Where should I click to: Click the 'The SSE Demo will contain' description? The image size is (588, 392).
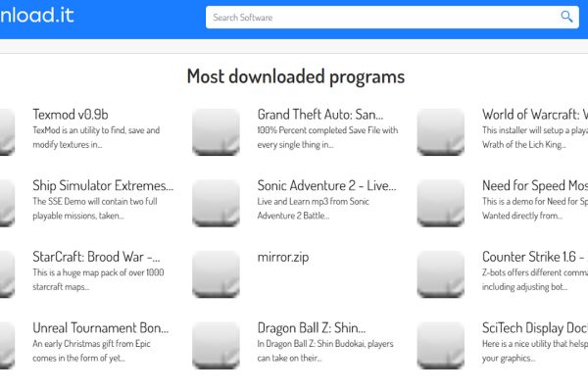(x=95, y=209)
